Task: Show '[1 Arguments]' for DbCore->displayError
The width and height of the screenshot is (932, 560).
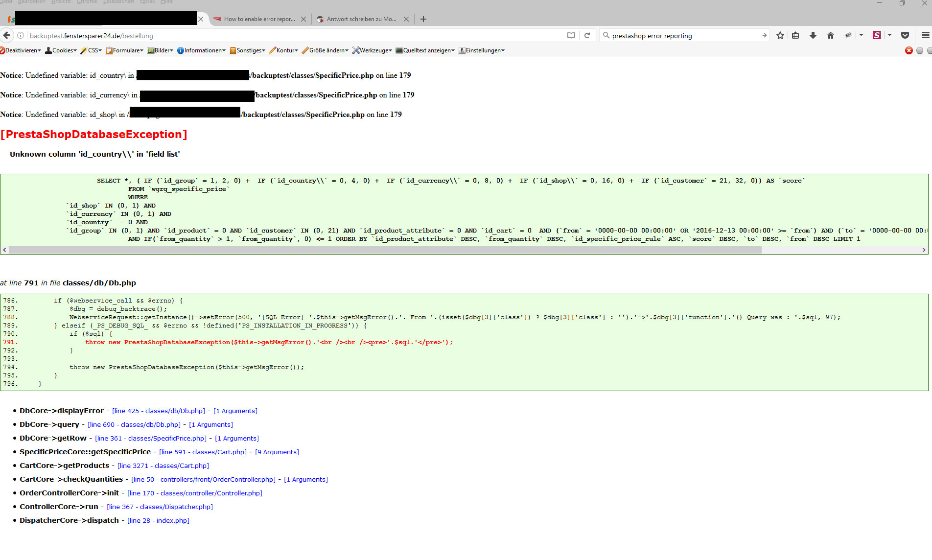Action: click(235, 411)
